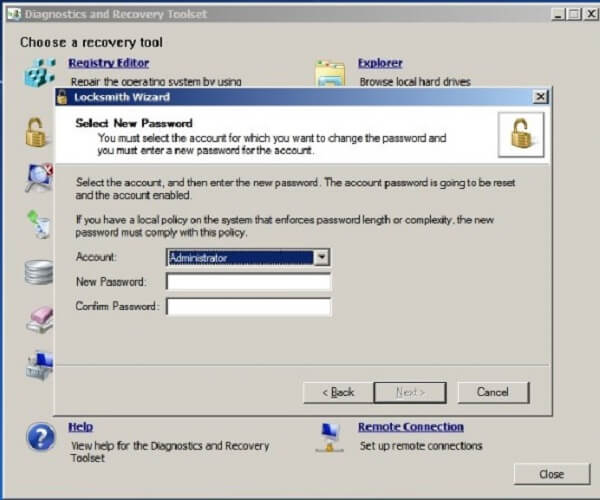Open the Registry Editor link
Screen dimensions: 600x500
coord(109,63)
